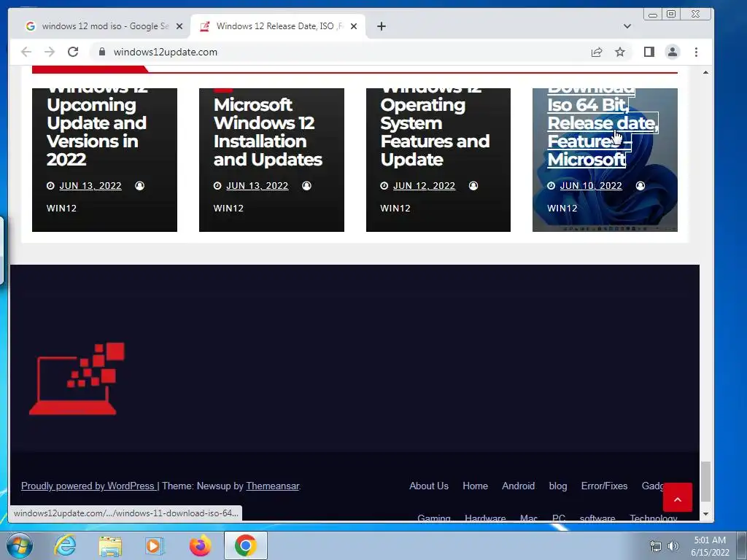Click Chrome taskbar icon
The height and width of the screenshot is (560, 747).
point(245,545)
